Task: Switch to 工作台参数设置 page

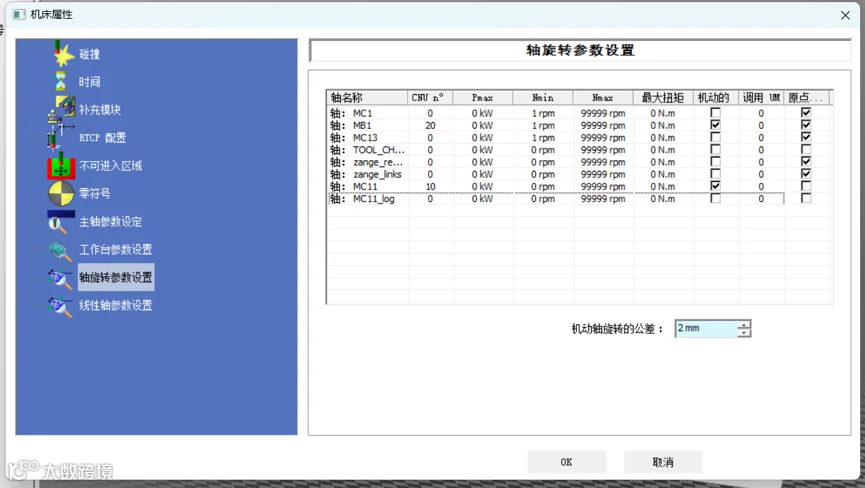Action: point(116,250)
